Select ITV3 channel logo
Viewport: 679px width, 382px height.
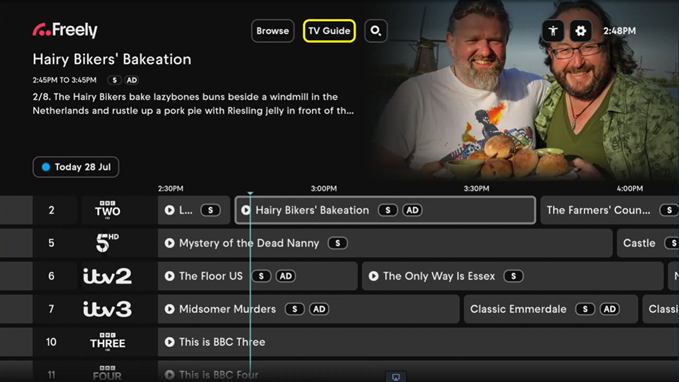coord(107,309)
